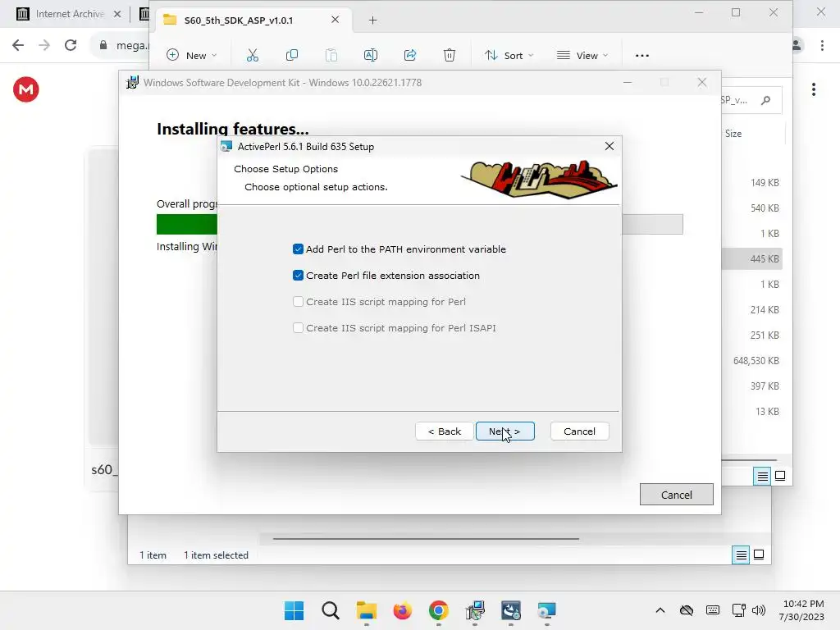Click horizontal scrollbar in lower Explorer window
The height and width of the screenshot is (630, 840).
426,538
